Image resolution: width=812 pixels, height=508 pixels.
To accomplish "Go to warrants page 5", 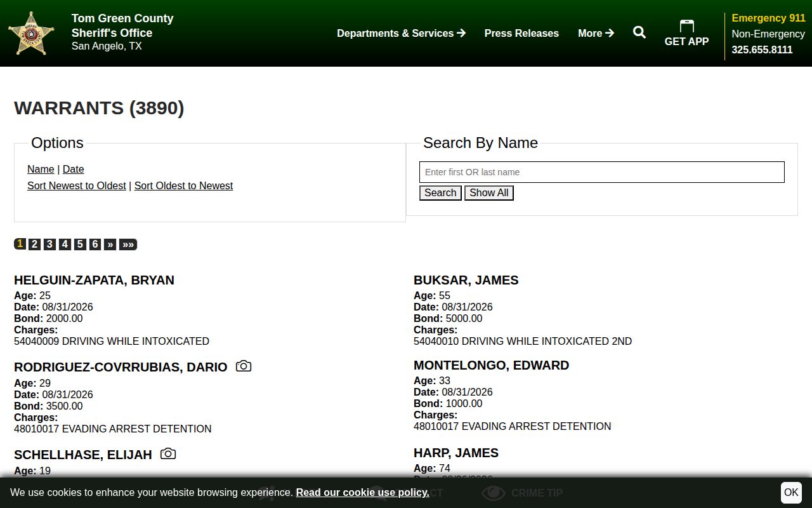I will point(80,244).
